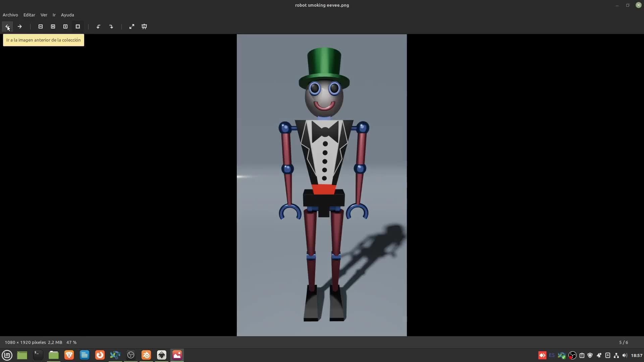Expand the Ayuda menu
This screenshot has height=362, width=644.
coord(67,15)
